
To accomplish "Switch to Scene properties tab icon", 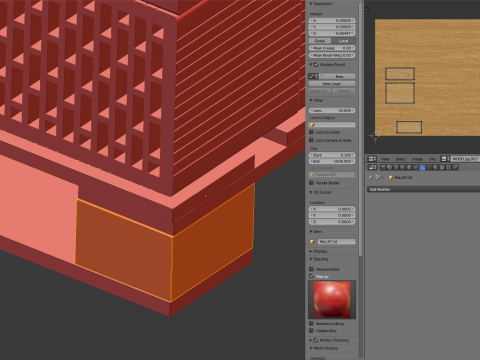I will click(396, 167).
